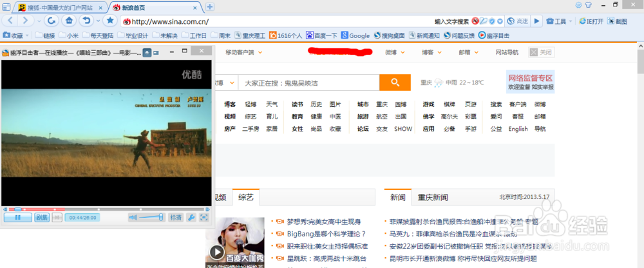The image size is (644, 268).
Task: Click the red ad-block icon in address bar
Action: (x=475, y=21)
